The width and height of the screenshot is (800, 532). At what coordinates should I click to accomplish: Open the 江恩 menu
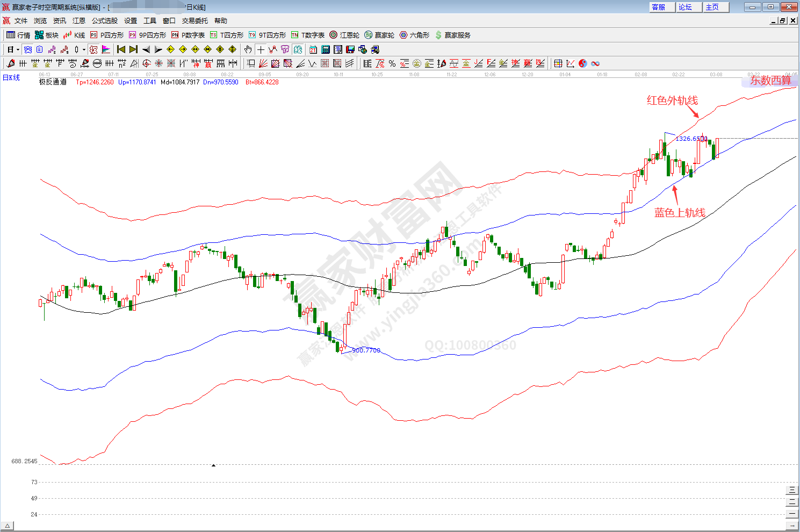(x=79, y=21)
